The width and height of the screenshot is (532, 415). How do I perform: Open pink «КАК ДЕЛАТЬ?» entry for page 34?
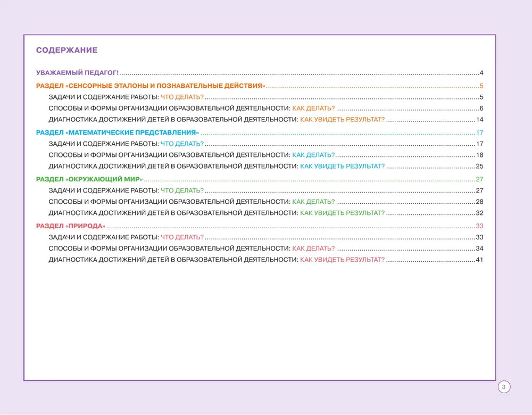(313, 248)
